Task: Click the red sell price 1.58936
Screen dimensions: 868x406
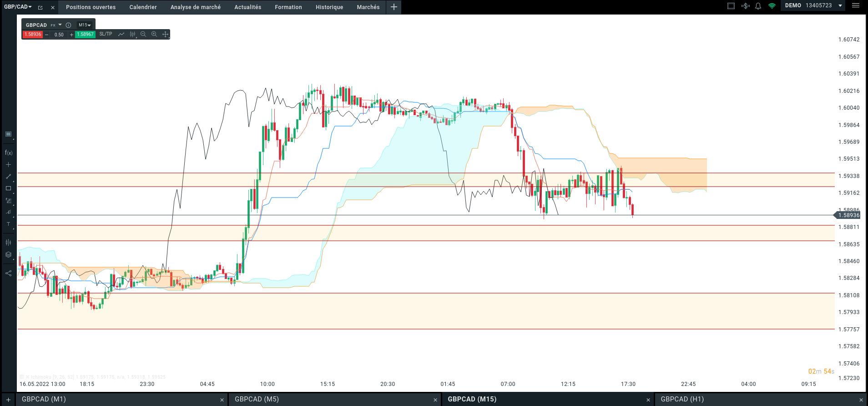Action: (33, 34)
